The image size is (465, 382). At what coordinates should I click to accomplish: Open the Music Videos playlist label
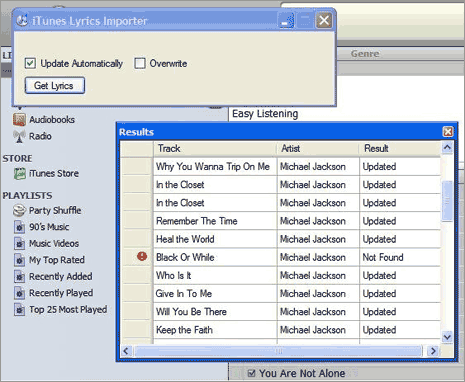coord(54,244)
